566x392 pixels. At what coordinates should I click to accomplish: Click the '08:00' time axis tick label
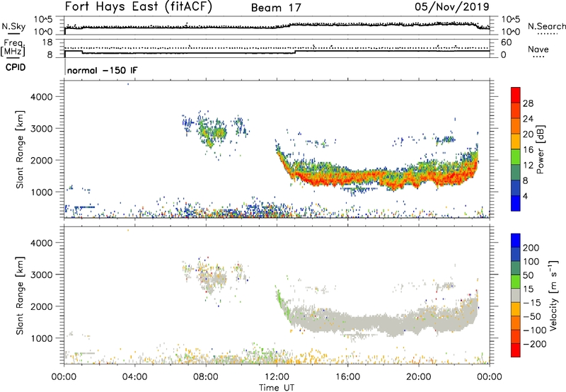click(206, 377)
